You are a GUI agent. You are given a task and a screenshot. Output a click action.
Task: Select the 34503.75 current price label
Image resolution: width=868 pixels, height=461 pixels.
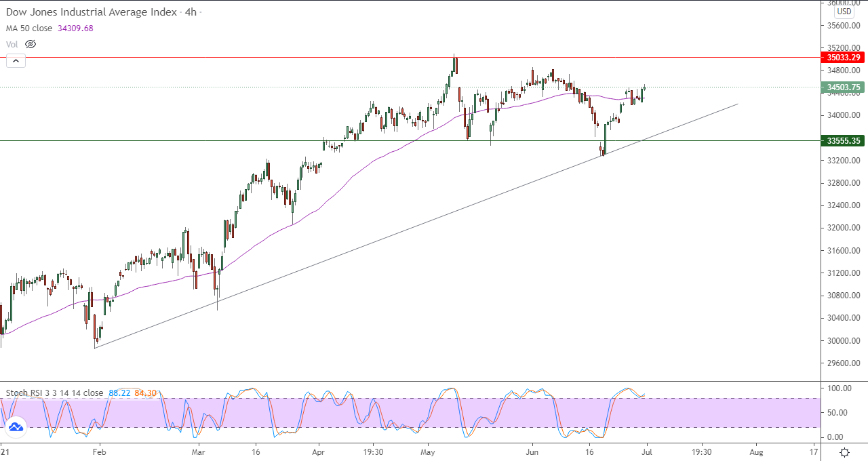coord(843,87)
